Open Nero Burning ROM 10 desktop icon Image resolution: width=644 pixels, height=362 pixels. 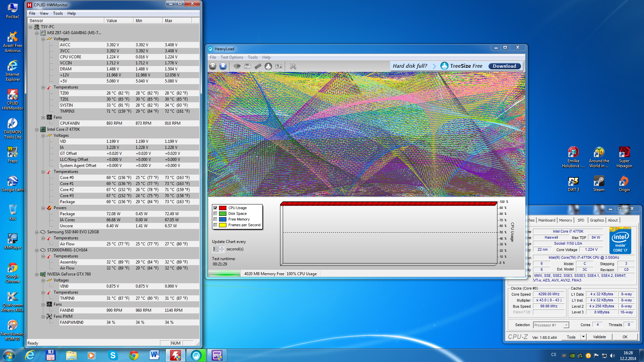pyautogui.click(x=12, y=330)
